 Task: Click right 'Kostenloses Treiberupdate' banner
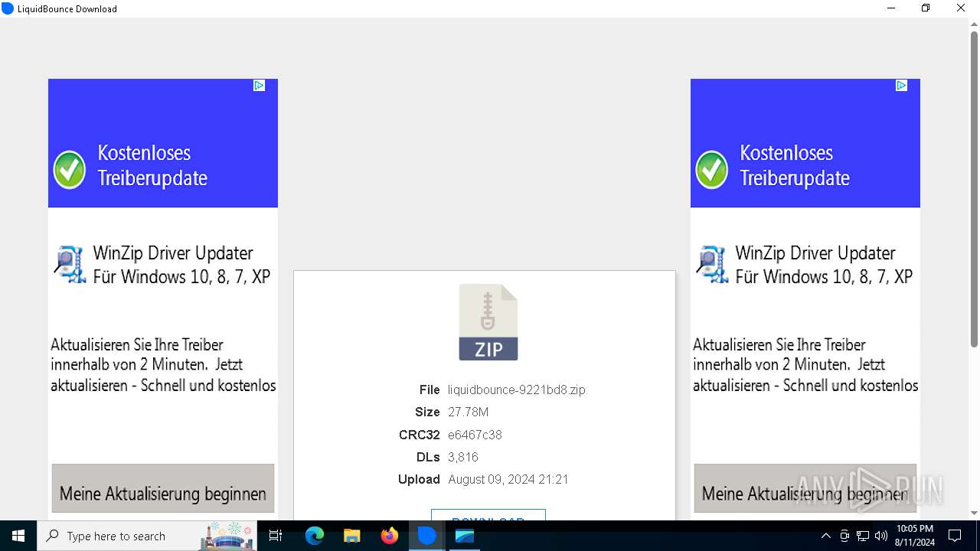point(805,143)
